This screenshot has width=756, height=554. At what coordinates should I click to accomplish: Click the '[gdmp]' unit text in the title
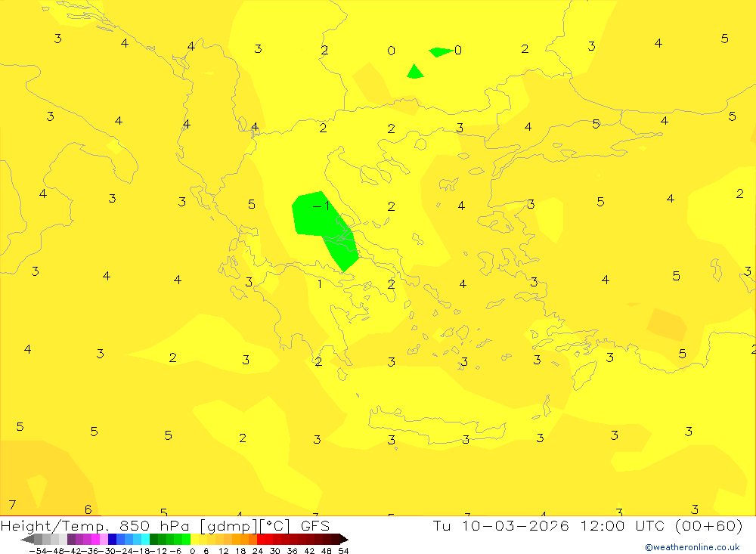tap(228, 526)
